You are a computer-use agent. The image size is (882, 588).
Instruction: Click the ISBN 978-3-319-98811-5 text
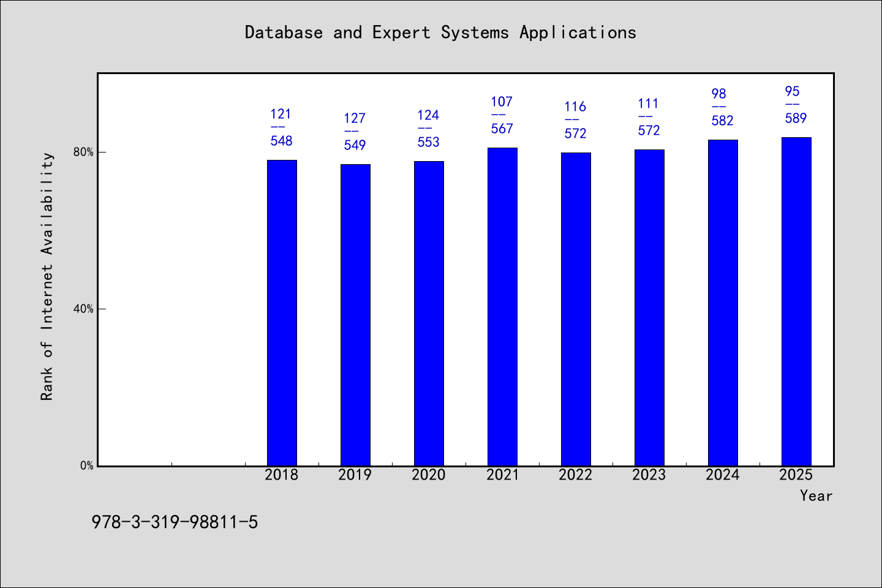pos(175,522)
